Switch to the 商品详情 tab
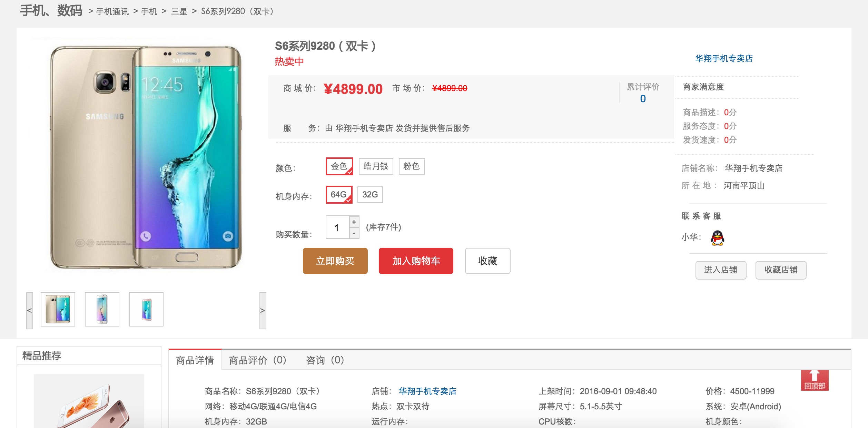 coord(195,360)
